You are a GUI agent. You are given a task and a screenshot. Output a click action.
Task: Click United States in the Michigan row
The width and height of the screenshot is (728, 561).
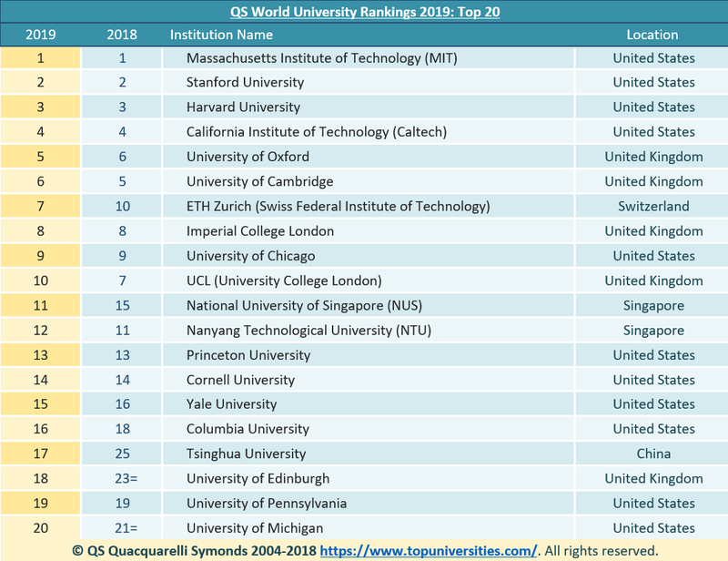(x=653, y=528)
